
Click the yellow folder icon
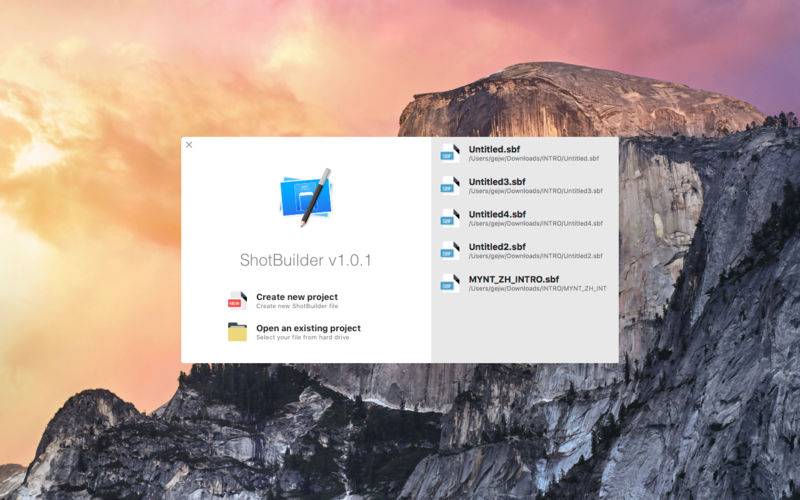[237, 332]
